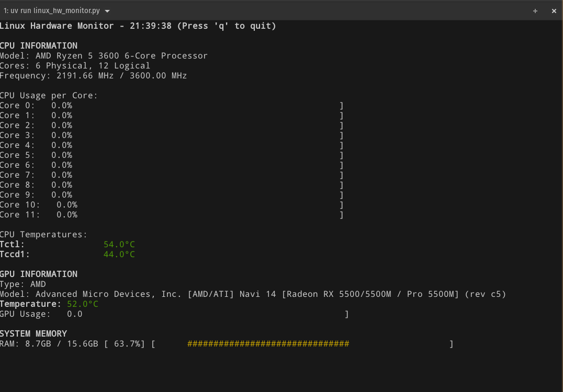The height and width of the screenshot is (392, 563).
Task: Click the 'Core 8:' usage row
Action: [x=172, y=185]
